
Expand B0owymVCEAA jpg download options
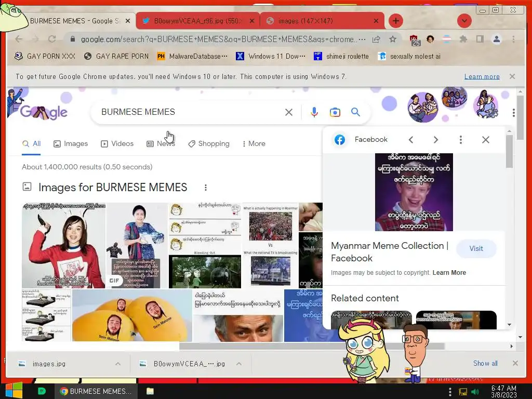tap(239, 364)
